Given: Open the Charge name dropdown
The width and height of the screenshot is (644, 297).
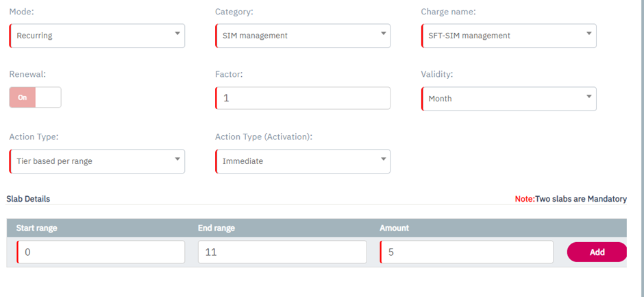Looking at the screenshot, I should tap(508, 36).
